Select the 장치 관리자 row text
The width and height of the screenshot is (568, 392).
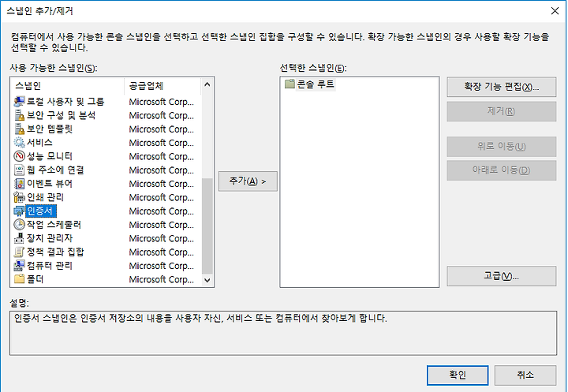pyautogui.click(x=50, y=238)
